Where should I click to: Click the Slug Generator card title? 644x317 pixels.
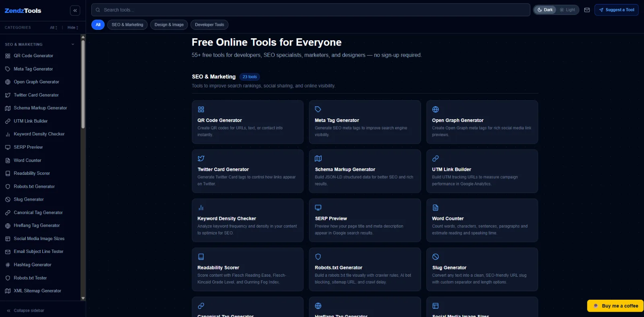point(449,268)
